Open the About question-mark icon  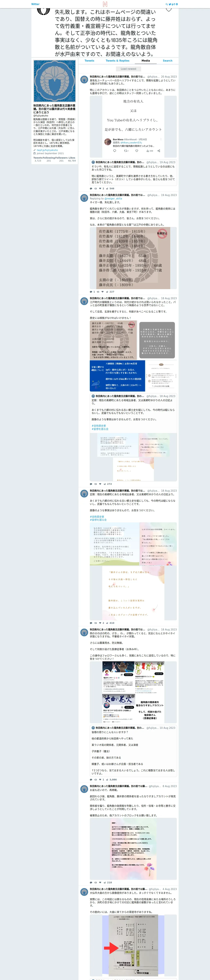174,4
